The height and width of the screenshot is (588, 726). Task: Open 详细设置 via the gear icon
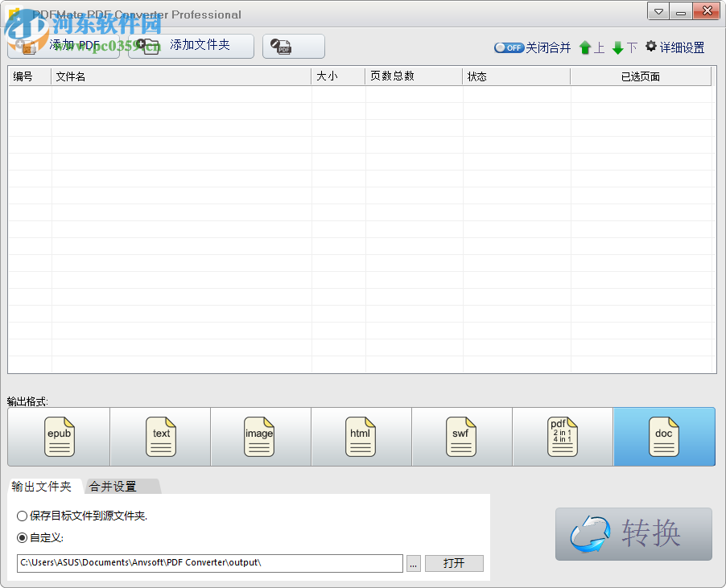click(x=674, y=47)
